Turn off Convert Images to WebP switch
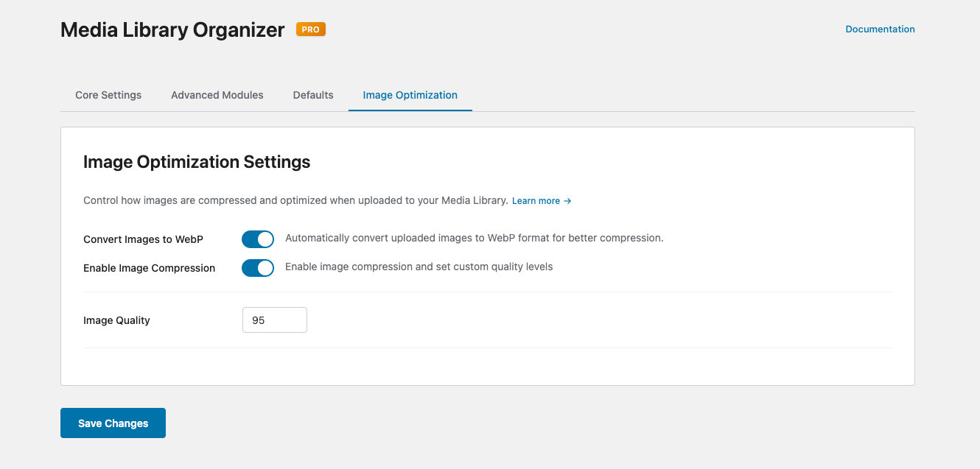This screenshot has width=980, height=469. 258,239
